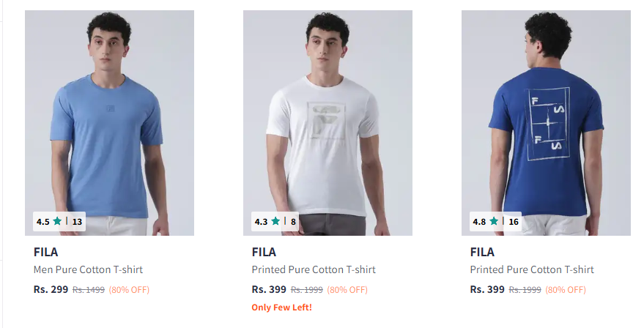Click the FILA brand name under royal blue shirt
644x328 pixels.
point(482,252)
